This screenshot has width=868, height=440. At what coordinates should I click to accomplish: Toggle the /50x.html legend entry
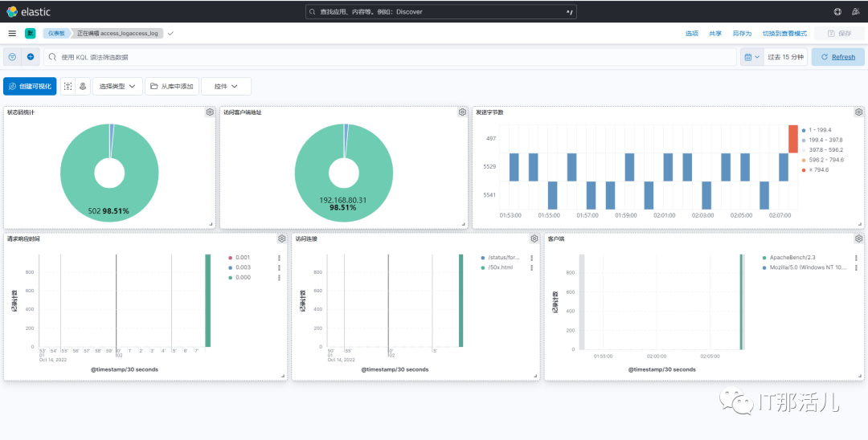point(500,267)
